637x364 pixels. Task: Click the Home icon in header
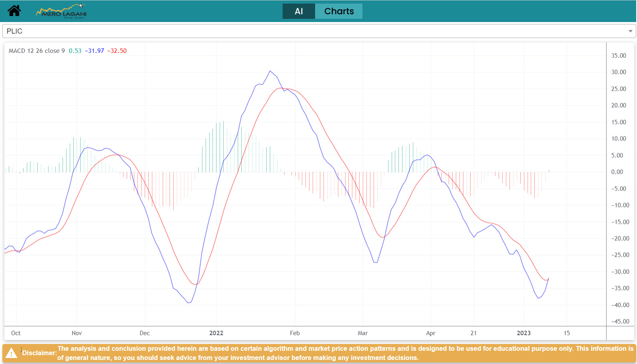point(14,11)
